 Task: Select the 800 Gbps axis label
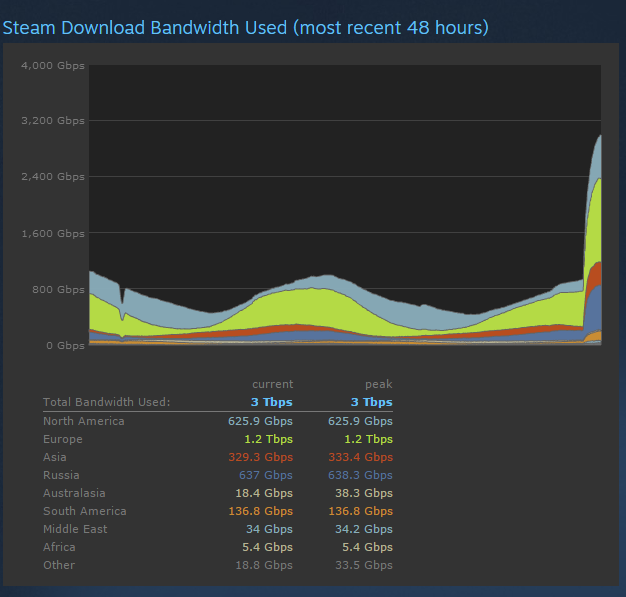pos(58,290)
